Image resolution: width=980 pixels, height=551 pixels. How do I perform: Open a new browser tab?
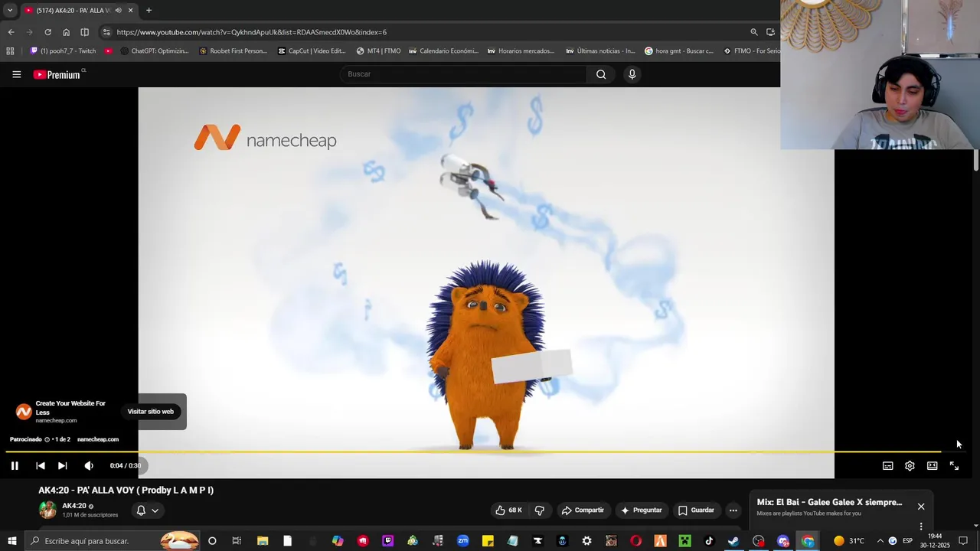[x=149, y=10]
